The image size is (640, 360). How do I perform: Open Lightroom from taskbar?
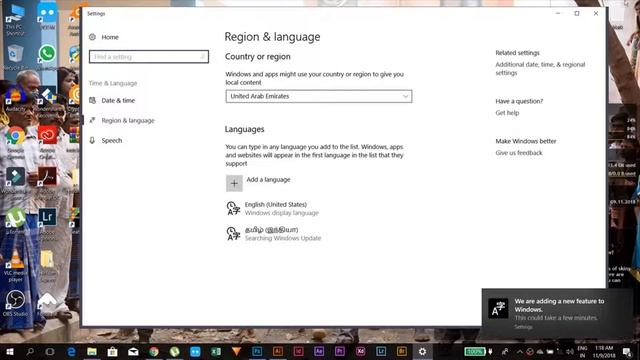click(x=381, y=351)
